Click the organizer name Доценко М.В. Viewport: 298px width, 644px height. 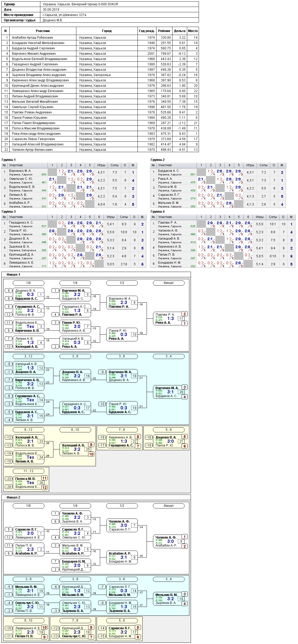point(53,20)
